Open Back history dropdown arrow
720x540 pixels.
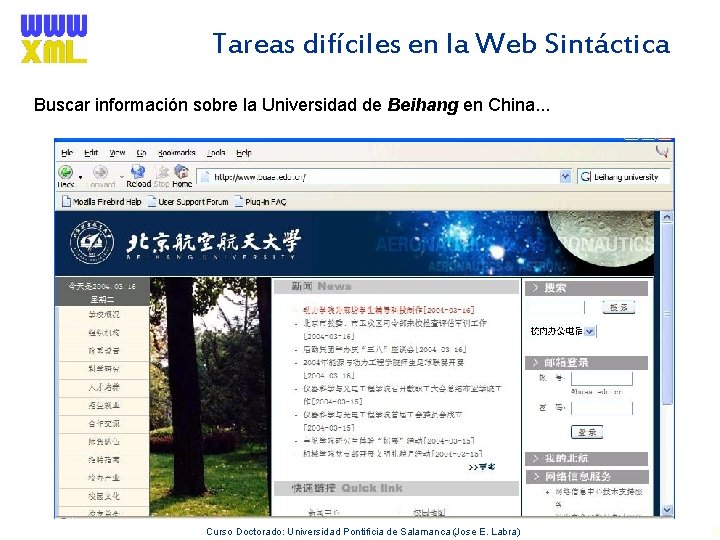click(80, 177)
